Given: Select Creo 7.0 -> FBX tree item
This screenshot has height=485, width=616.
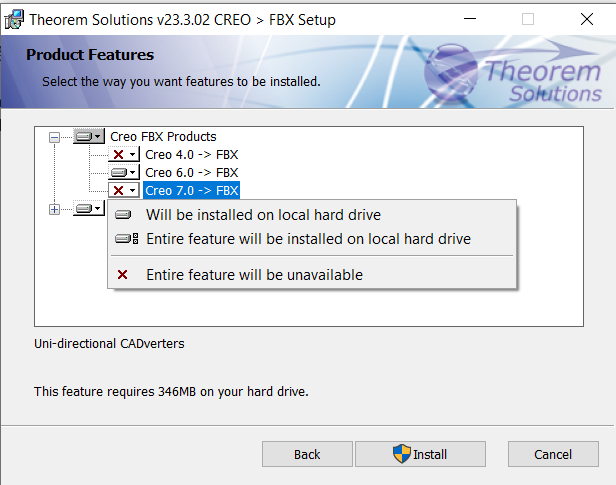Looking at the screenshot, I should point(192,191).
